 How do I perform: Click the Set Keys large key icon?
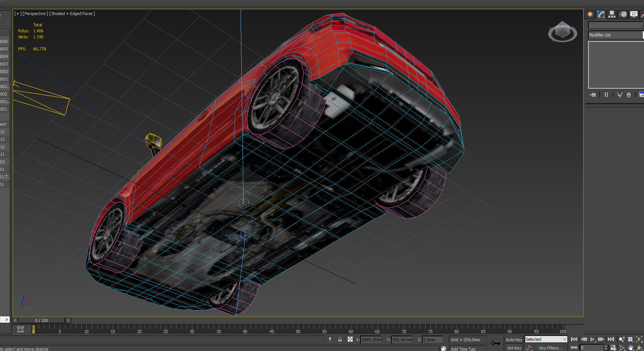(x=496, y=343)
